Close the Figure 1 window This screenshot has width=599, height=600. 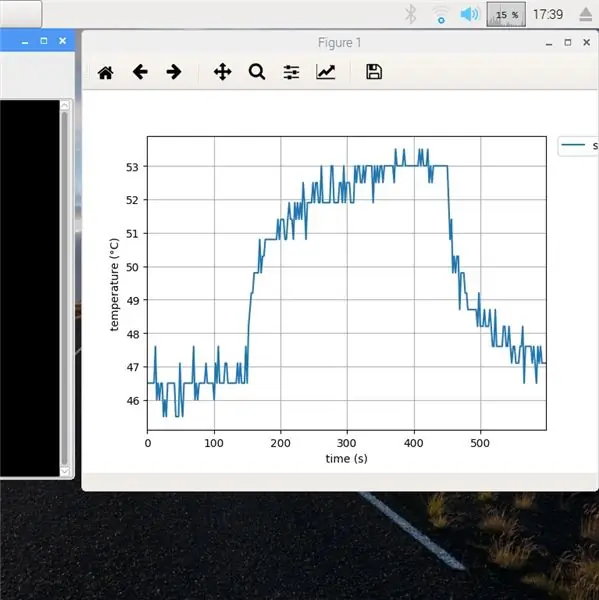[x=586, y=42]
